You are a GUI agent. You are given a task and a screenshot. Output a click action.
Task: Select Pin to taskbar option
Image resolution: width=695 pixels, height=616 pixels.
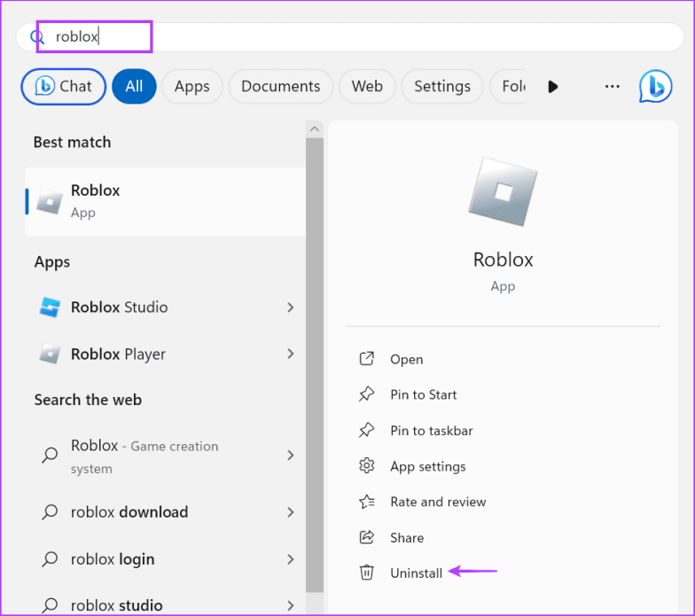pyautogui.click(x=431, y=431)
